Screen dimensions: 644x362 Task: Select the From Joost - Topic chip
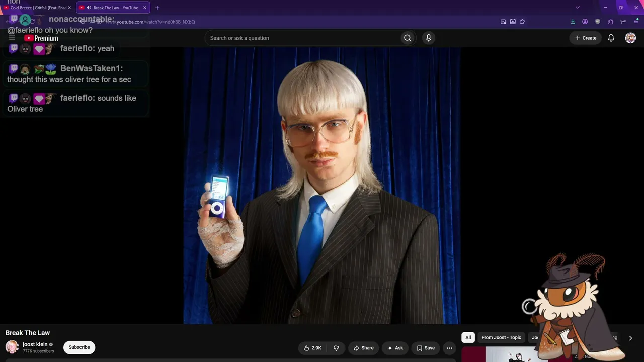pyautogui.click(x=501, y=337)
